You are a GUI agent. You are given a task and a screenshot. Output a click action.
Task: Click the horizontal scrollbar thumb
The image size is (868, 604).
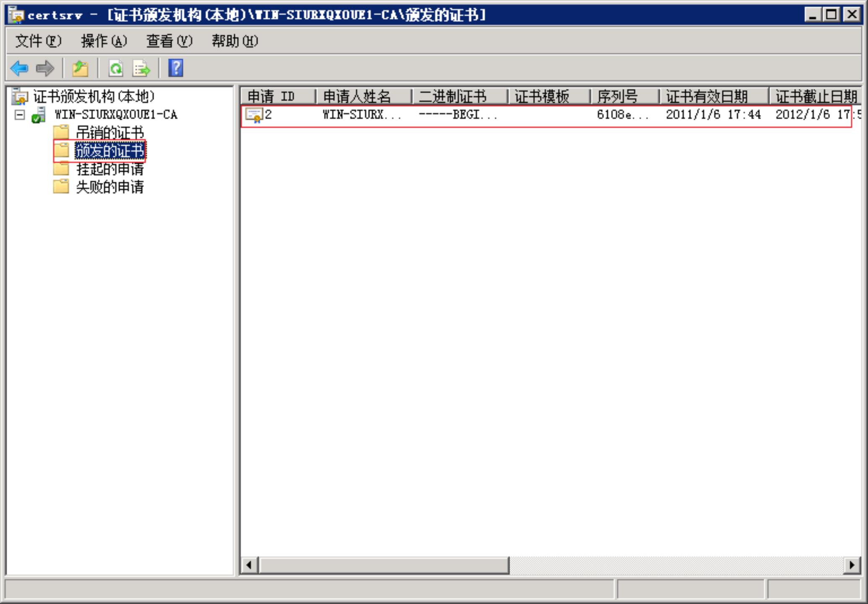coord(384,565)
